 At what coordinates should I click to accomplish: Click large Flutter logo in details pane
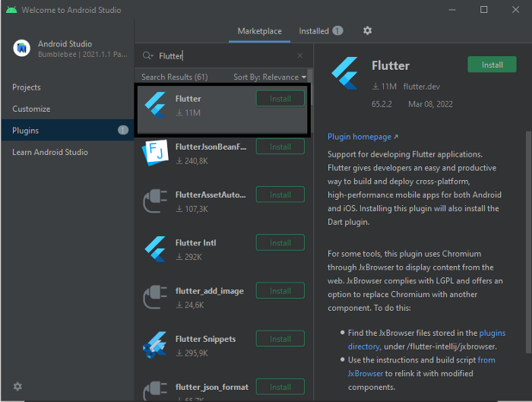coord(345,73)
